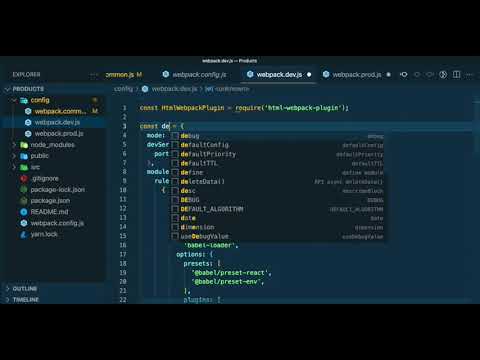Open the editor More Actions ellipsis menu

click(469, 75)
